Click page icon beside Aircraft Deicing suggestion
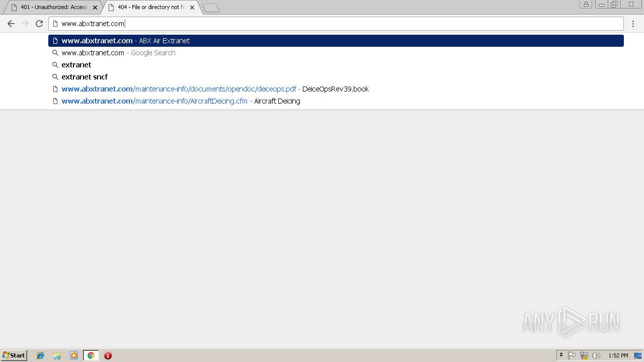 [55, 101]
